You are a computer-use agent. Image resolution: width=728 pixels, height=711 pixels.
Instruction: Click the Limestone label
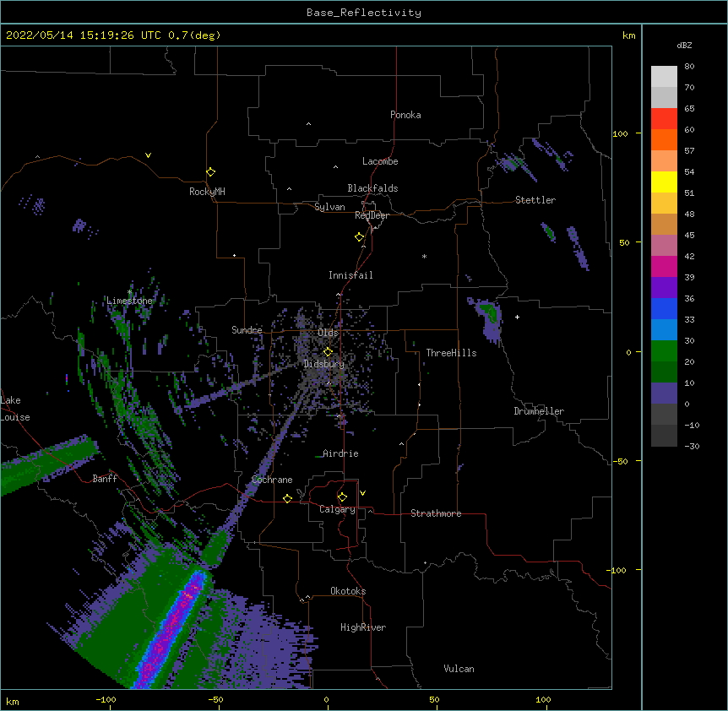tap(129, 301)
